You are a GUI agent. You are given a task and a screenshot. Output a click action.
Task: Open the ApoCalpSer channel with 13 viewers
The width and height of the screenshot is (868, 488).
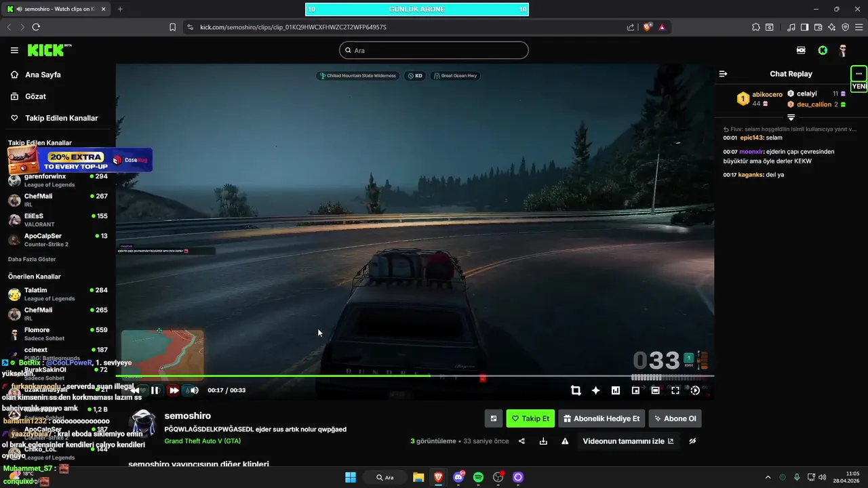[58, 240]
